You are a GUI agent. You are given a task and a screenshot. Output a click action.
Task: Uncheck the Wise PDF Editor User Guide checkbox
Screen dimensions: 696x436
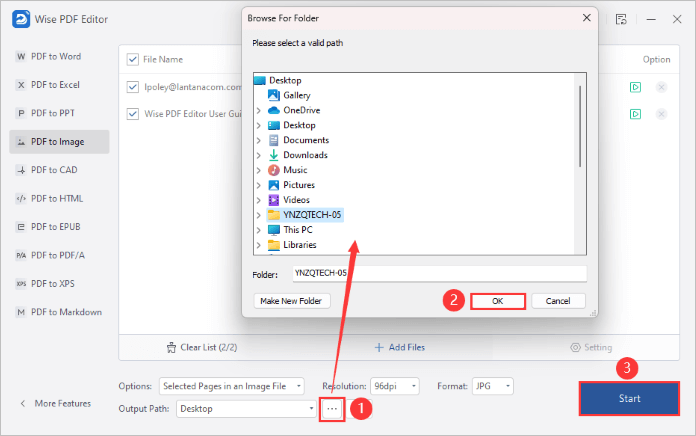click(133, 114)
